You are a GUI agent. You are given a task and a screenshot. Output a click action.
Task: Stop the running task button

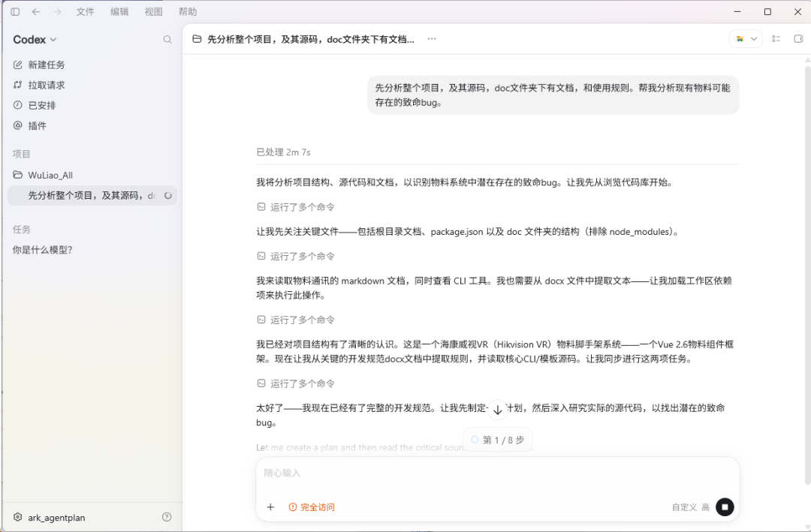[x=725, y=507]
